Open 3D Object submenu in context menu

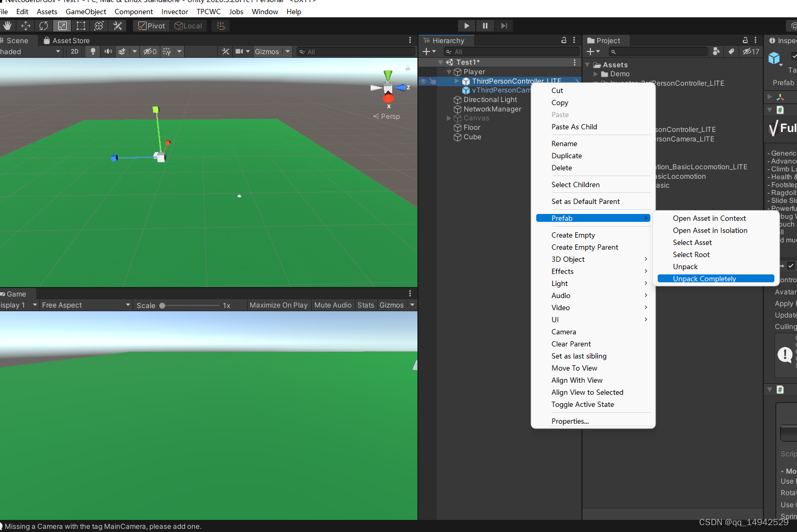tap(593, 259)
